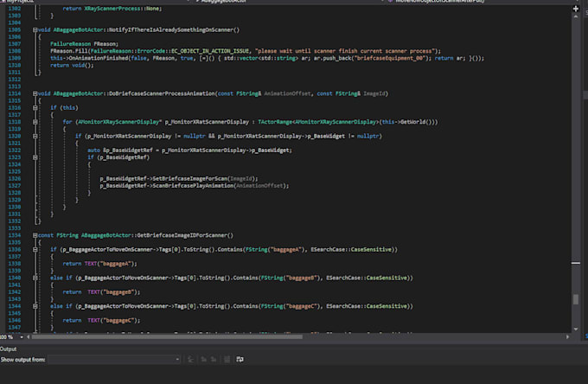
Task: Open the Show output from dropdown
Action: click(114, 359)
